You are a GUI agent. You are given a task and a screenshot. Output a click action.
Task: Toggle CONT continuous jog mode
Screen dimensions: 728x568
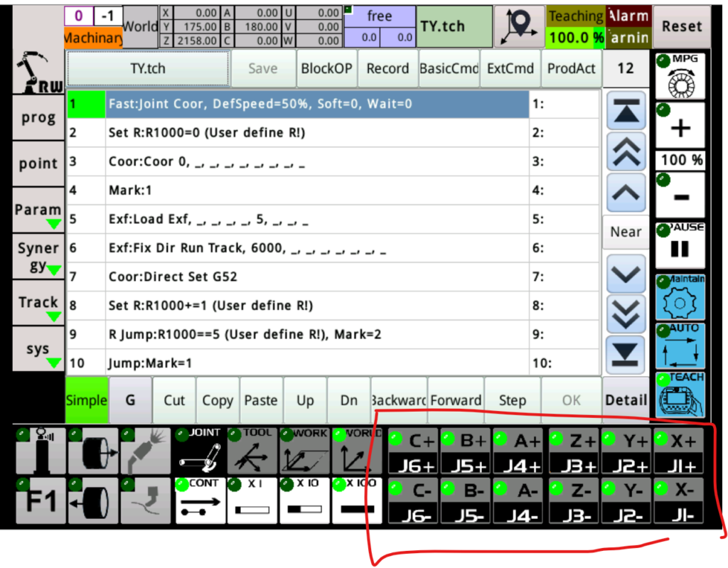pos(200,500)
